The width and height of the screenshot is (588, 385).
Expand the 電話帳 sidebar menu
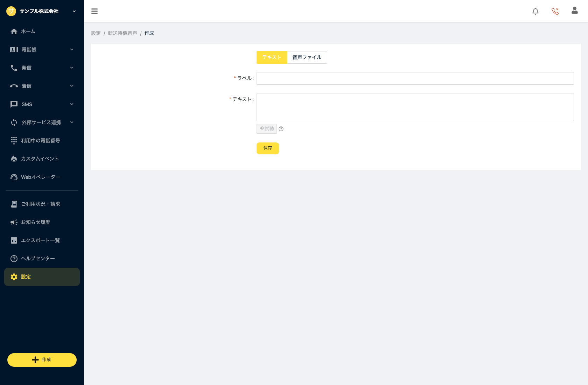(x=42, y=50)
